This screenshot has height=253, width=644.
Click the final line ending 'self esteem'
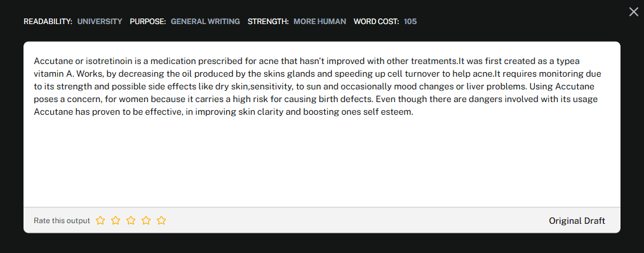coord(224,112)
